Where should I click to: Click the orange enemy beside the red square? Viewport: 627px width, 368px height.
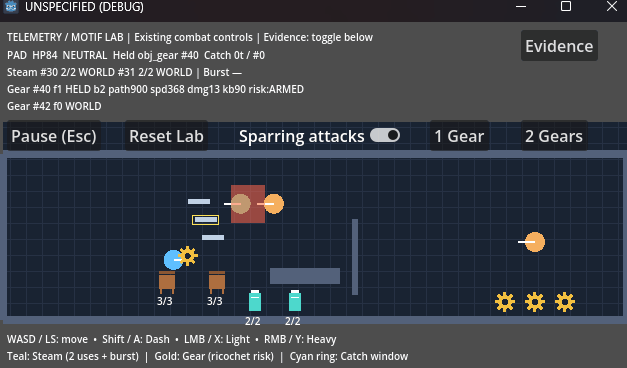click(x=274, y=204)
